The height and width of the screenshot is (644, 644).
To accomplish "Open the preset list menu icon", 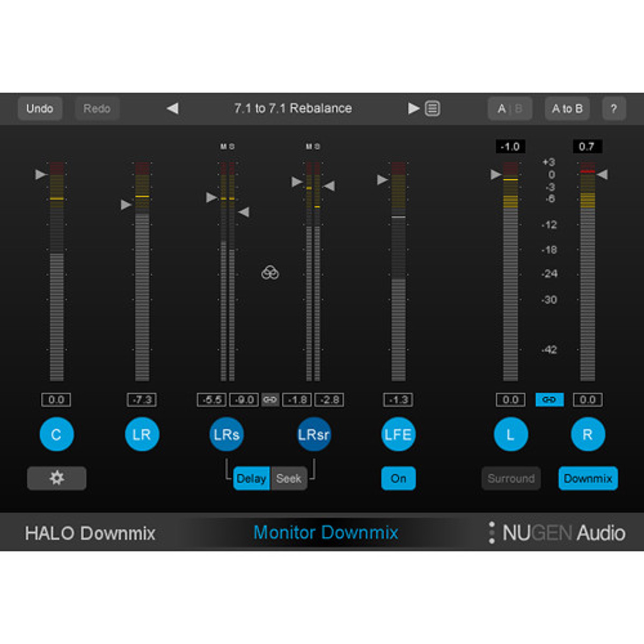I will point(433,108).
